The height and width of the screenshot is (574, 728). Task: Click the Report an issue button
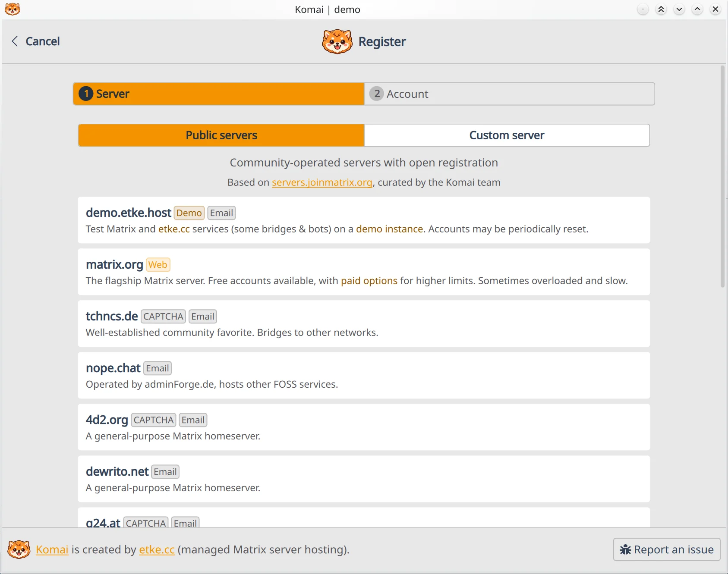pos(667,549)
